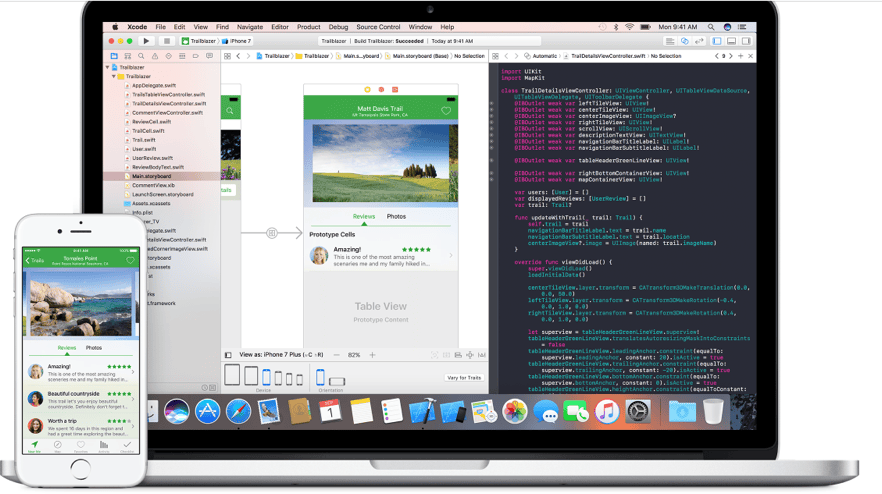The height and width of the screenshot is (494, 882).
Task: Choose landscape orientation
Action: 337,381
